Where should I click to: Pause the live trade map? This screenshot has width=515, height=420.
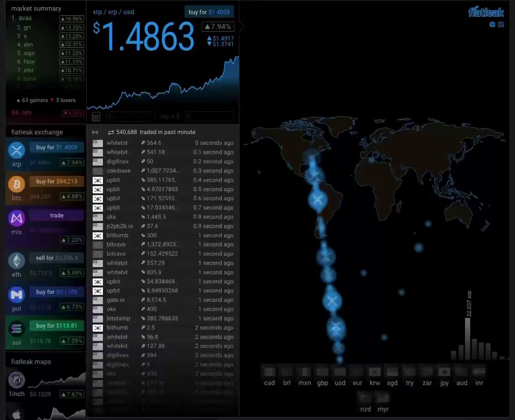[x=501, y=24]
